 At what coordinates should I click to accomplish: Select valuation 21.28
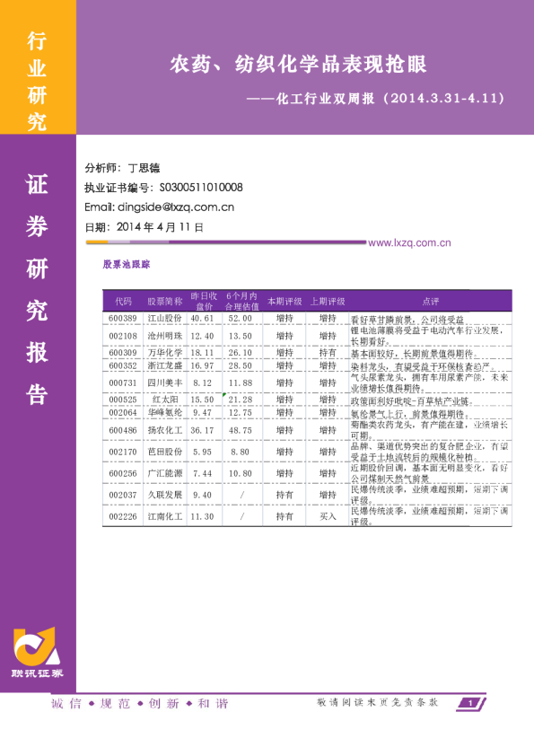coord(240,400)
